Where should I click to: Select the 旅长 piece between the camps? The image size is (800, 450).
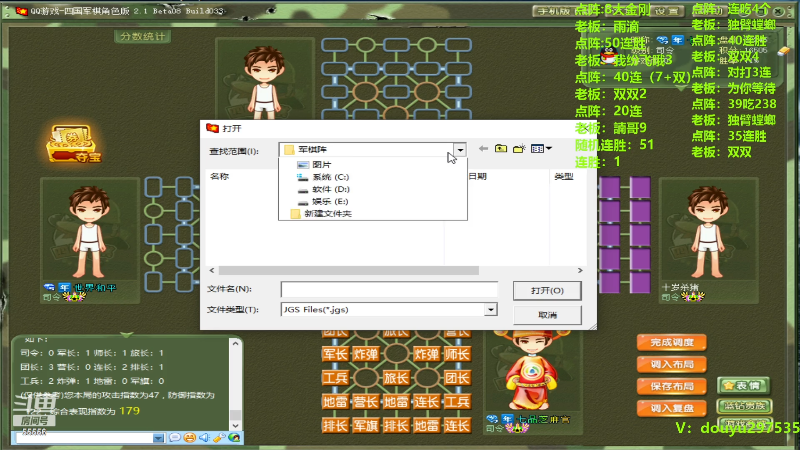(396, 378)
